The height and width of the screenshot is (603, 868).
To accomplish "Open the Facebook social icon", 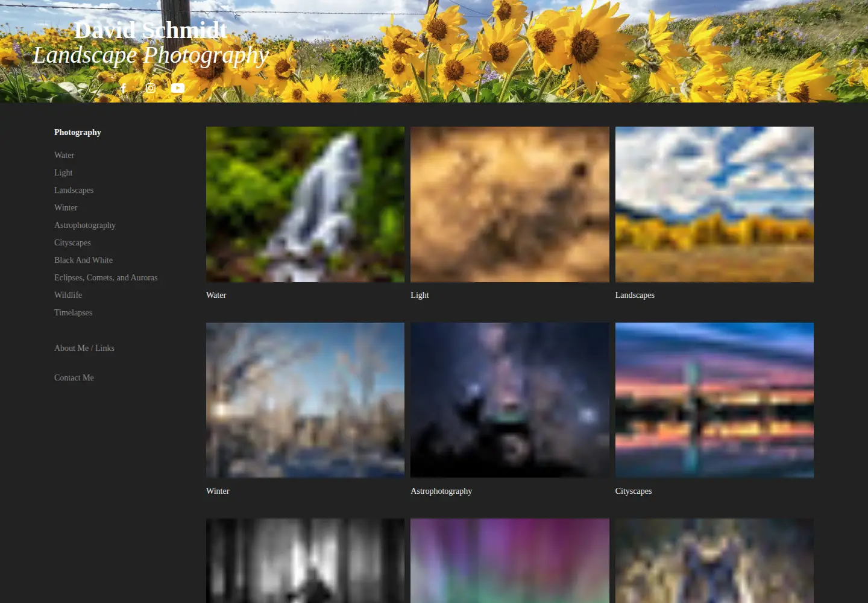I will coord(124,88).
